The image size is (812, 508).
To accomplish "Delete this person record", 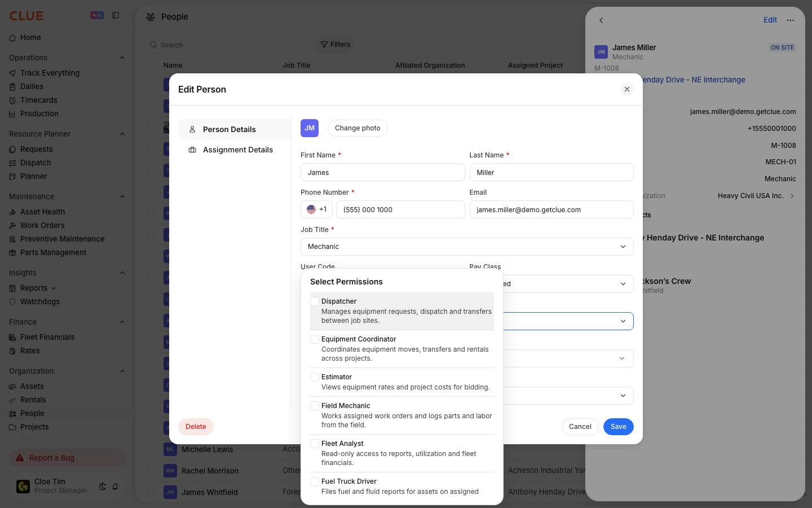I will tap(196, 427).
